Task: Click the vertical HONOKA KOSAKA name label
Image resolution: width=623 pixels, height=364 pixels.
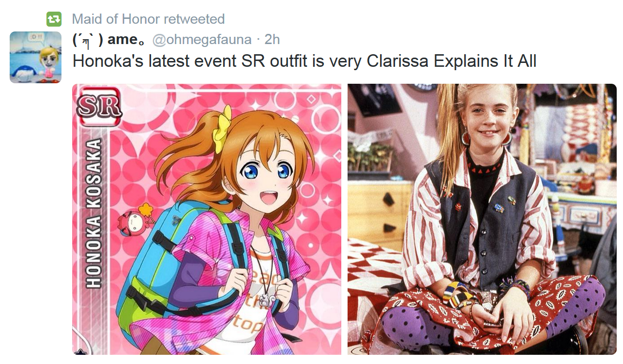Action: tap(95, 213)
